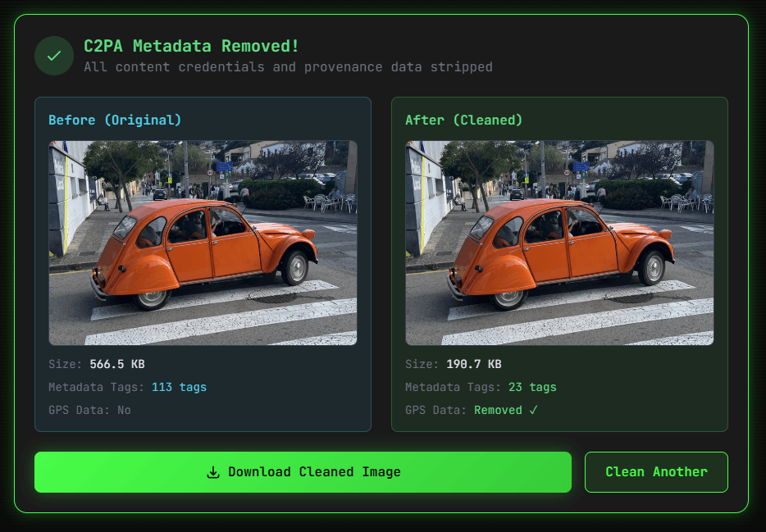Open the original orange car image preview
This screenshot has width=766, height=532.
point(203,242)
